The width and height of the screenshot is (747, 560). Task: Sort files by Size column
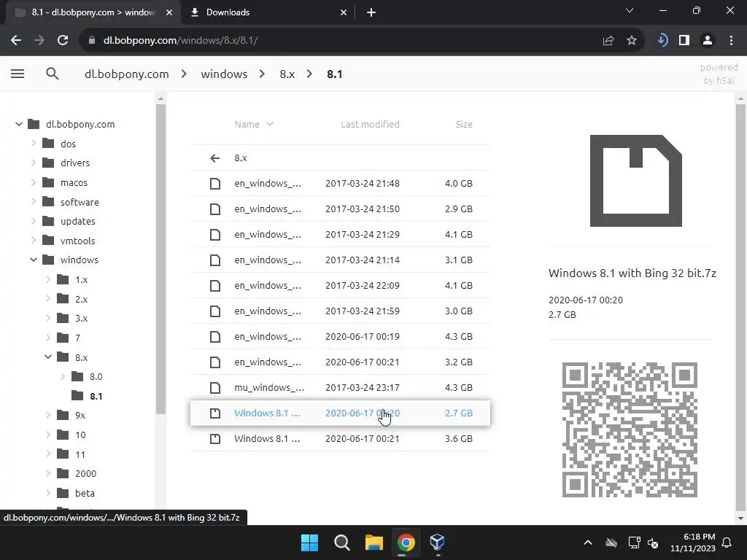click(463, 124)
